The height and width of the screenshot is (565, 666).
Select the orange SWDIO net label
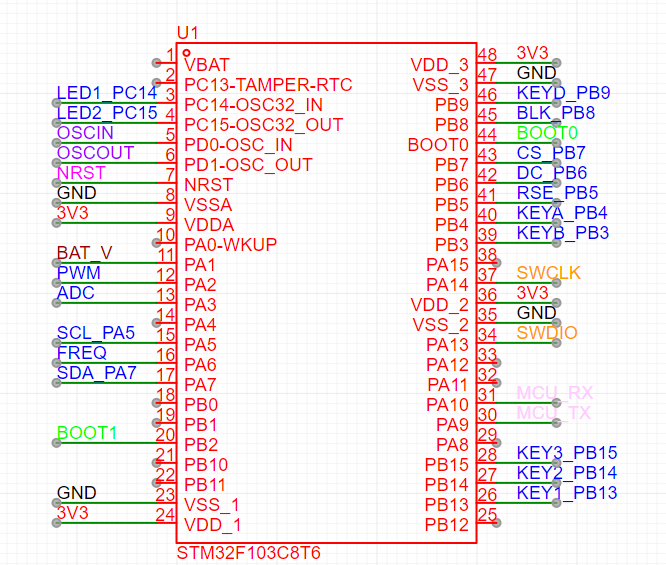coord(547,333)
